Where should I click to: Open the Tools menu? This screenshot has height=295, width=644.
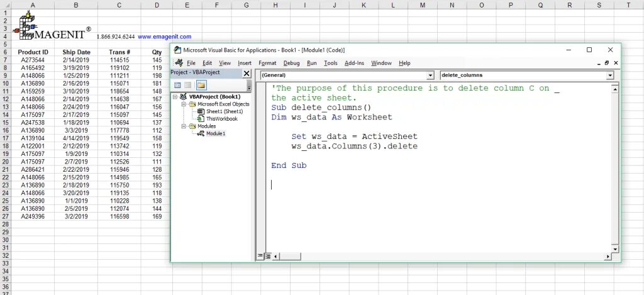click(330, 63)
